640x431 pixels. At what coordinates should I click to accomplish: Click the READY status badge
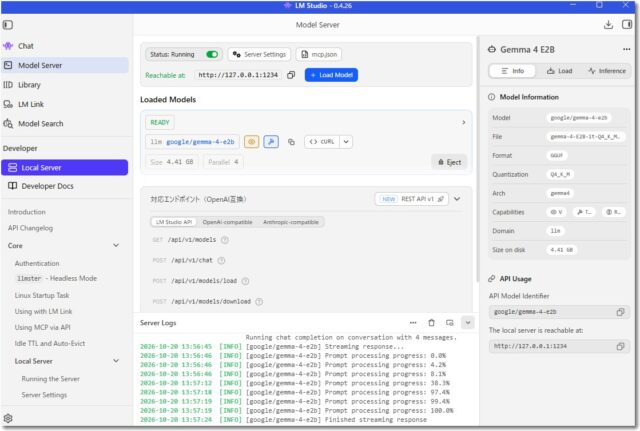coord(160,122)
